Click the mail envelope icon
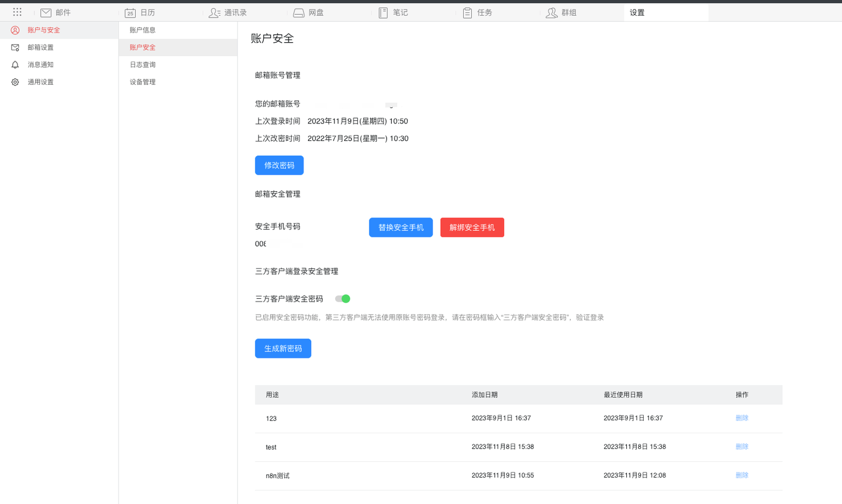Viewport: 842px width, 504px height. tap(46, 13)
